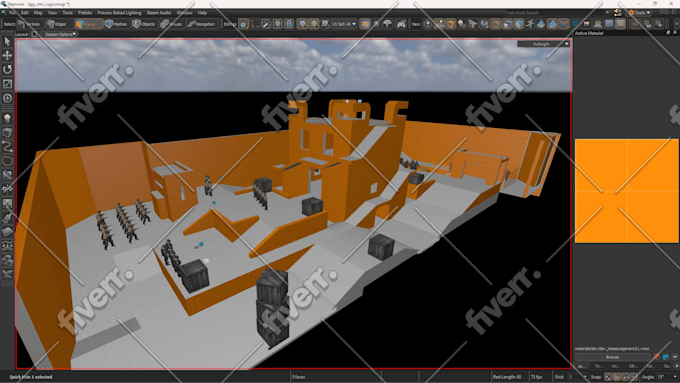This screenshot has height=383, width=680.
Task: Expand the Fast Asset Search dropdown arrow
Action: click(607, 13)
